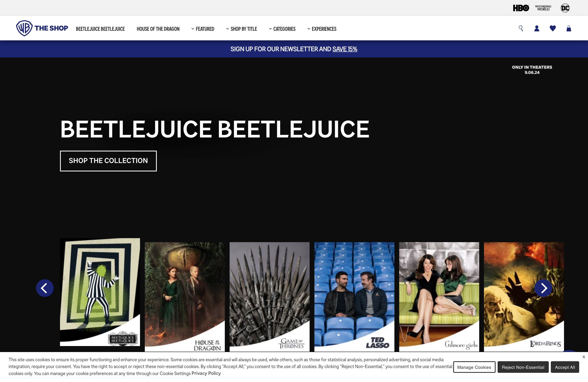This screenshot has height=382, width=588.
Task: Click the HBO logo icon
Action: coord(521,8)
